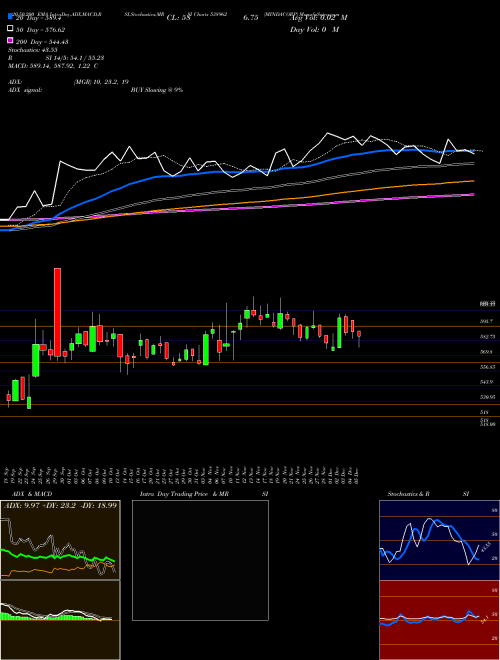Click the white 50 Day legend swatch

10,29
